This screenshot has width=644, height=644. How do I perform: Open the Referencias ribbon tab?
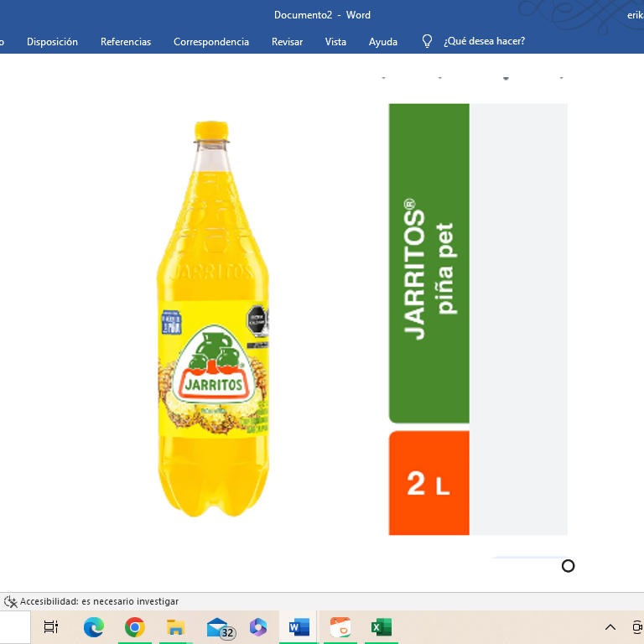[126, 41]
